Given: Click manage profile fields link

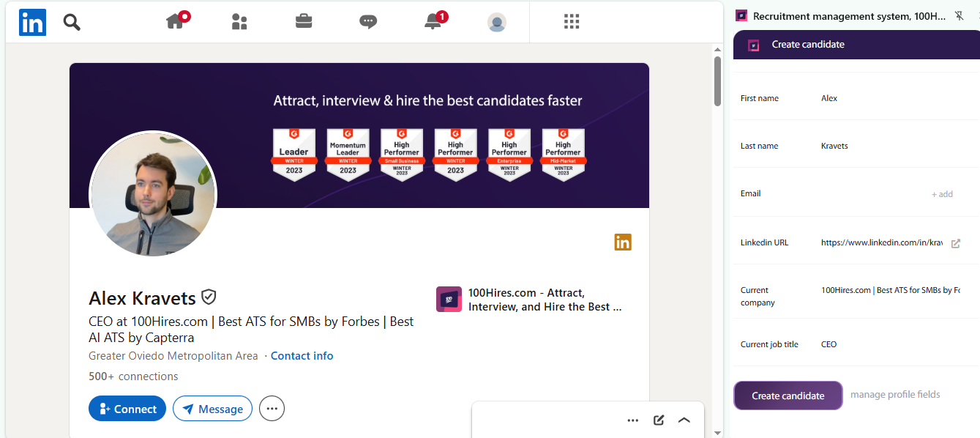Looking at the screenshot, I should [895, 395].
